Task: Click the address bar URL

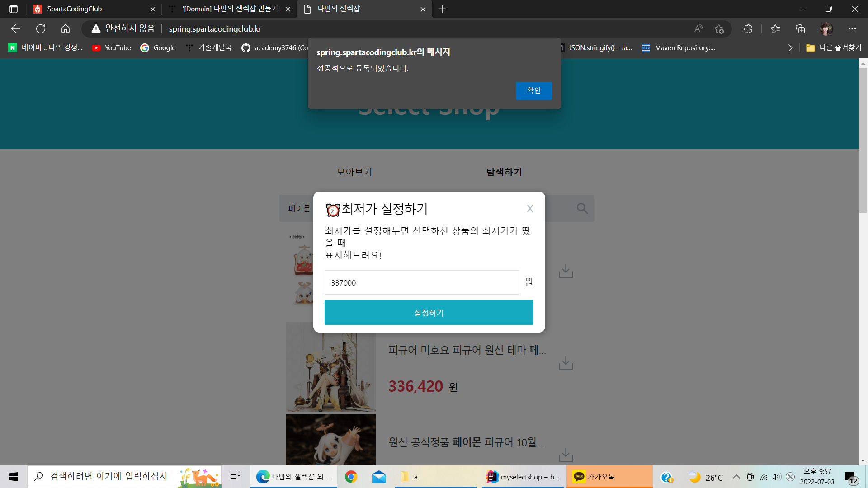Action: [x=215, y=29]
